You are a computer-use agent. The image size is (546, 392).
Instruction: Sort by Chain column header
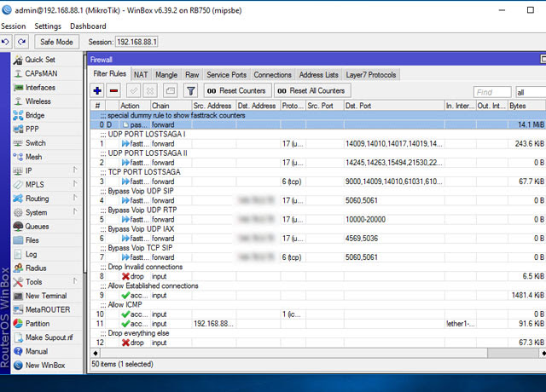tap(171, 106)
